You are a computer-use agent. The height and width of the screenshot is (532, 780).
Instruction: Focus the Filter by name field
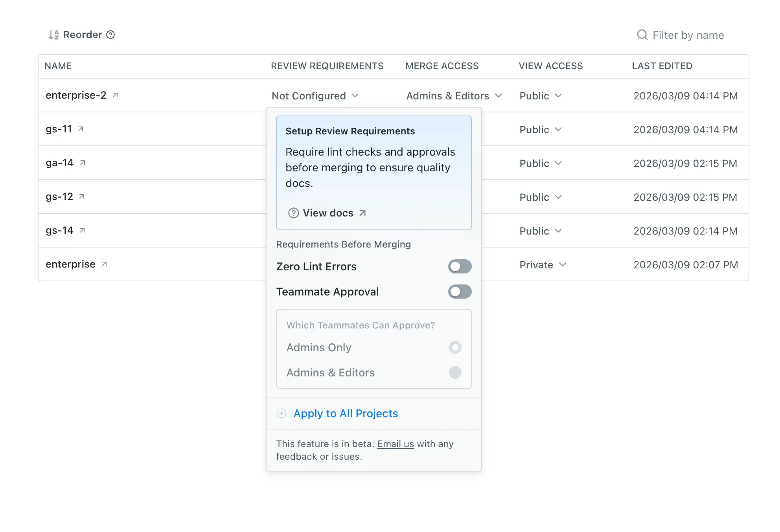pos(688,35)
